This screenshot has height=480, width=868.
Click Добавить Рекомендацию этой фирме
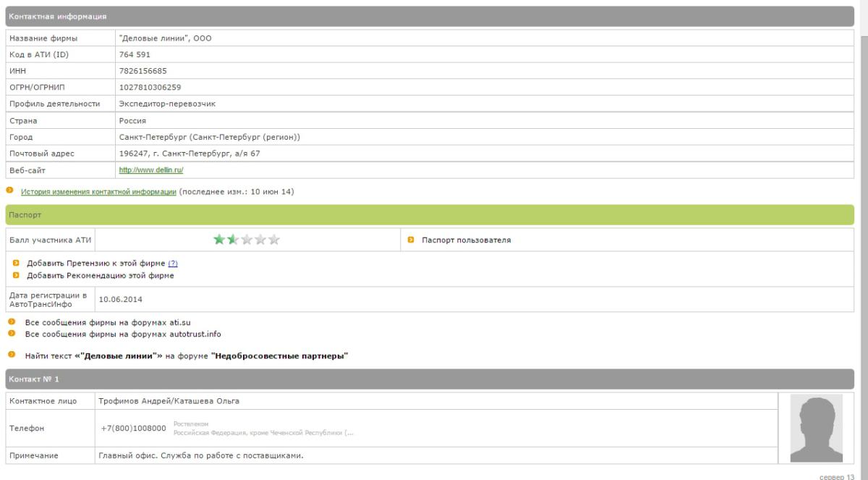point(100,276)
